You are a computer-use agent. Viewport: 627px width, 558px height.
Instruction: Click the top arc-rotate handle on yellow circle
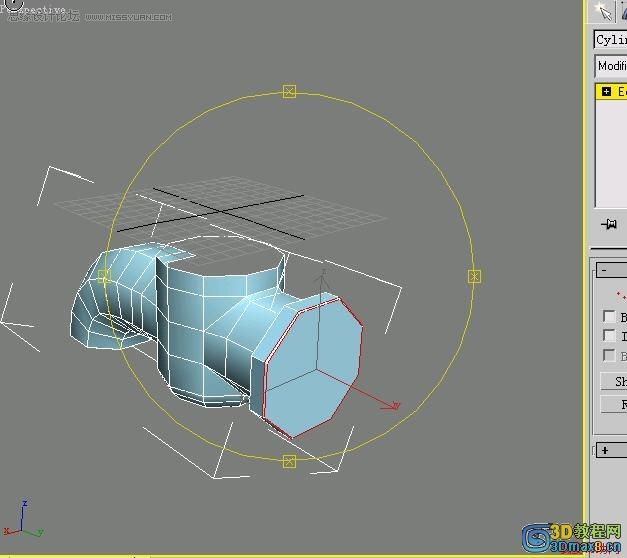coord(289,91)
